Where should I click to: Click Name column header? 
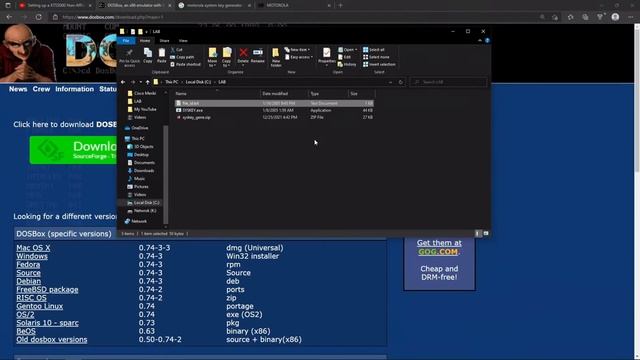[x=217, y=94]
